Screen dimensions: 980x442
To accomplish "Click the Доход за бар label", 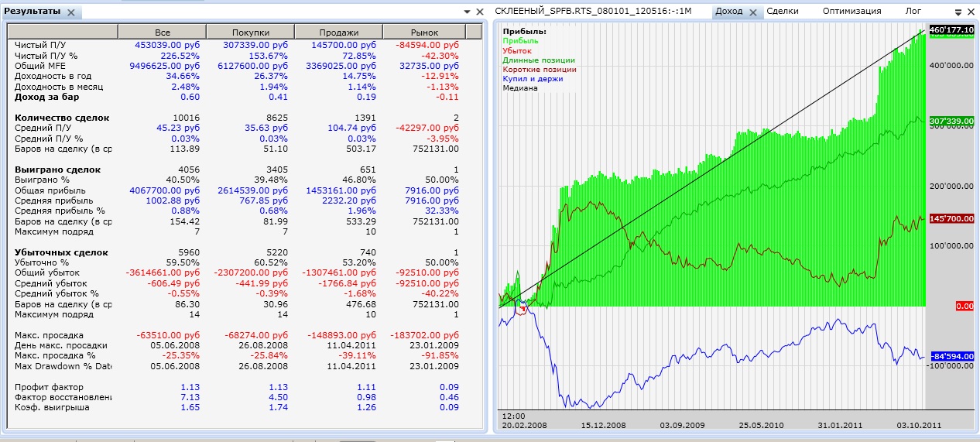I will point(47,97).
